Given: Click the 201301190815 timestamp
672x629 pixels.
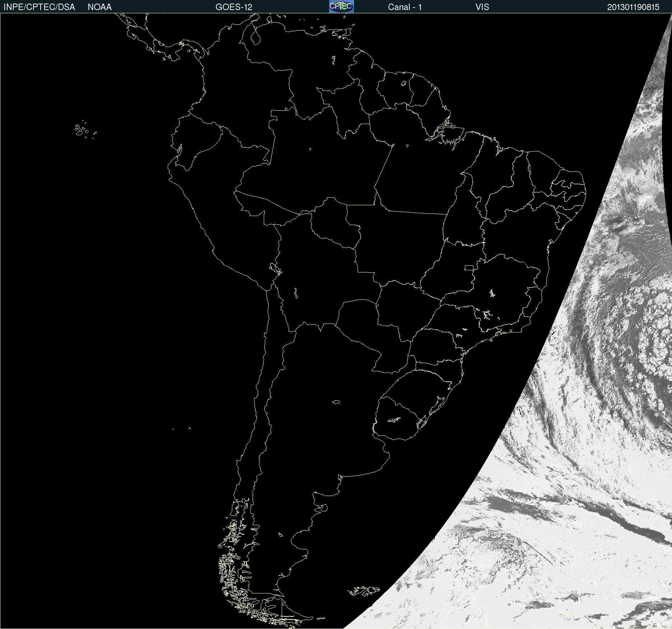Looking at the screenshot, I should pos(633,7).
